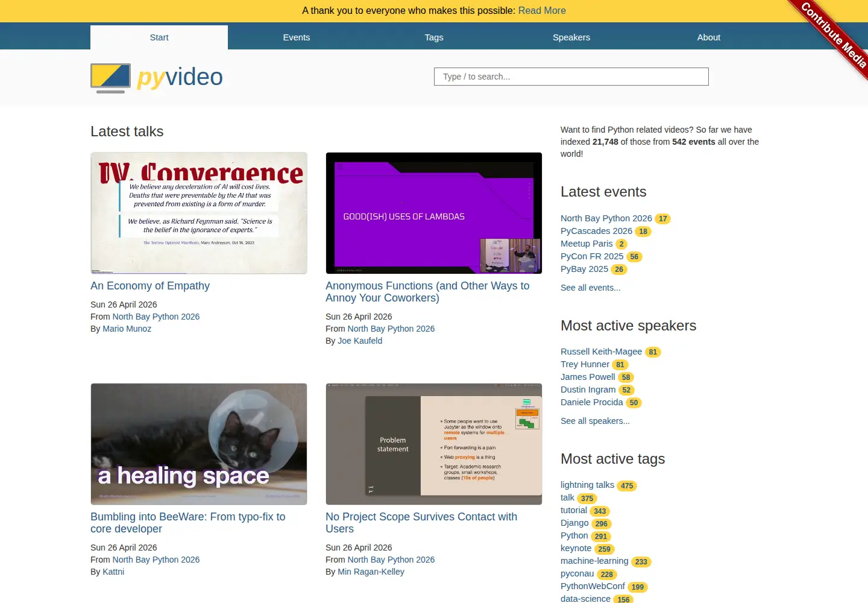
Task: Navigate to the About tab
Action: click(x=709, y=37)
